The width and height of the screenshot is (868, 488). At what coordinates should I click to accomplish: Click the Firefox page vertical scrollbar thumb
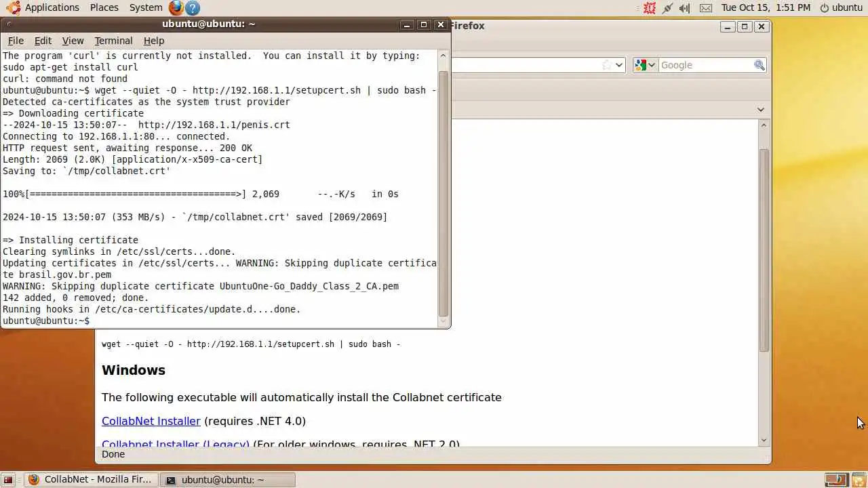[764, 249]
